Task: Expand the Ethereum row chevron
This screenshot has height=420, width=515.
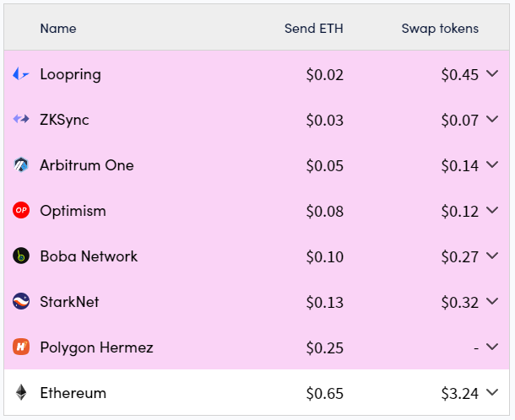Action: [492, 392]
